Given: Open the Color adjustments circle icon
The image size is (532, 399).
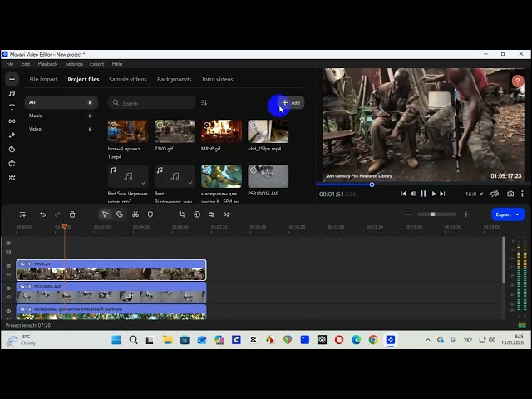Looking at the screenshot, I should tap(197, 214).
